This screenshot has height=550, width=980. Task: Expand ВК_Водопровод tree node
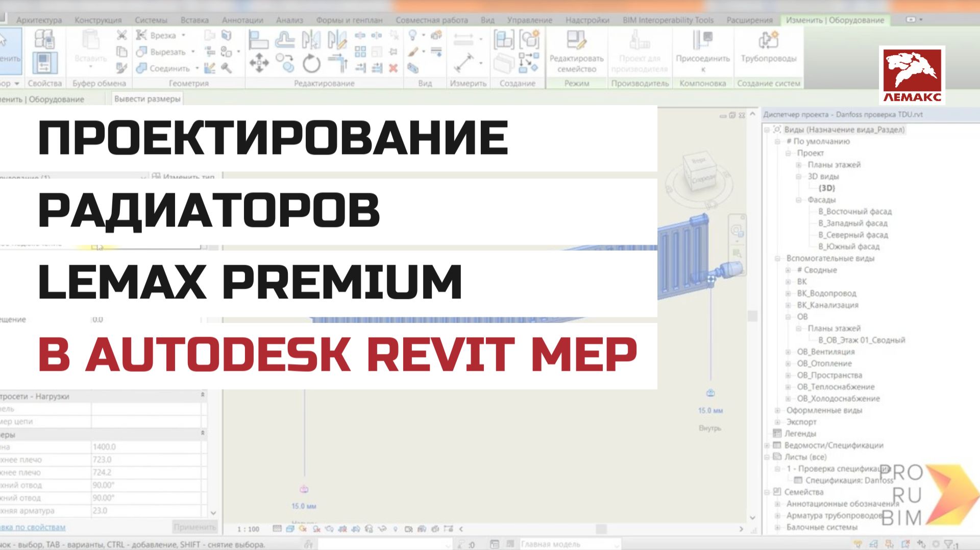pyautogui.click(x=789, y=293)
